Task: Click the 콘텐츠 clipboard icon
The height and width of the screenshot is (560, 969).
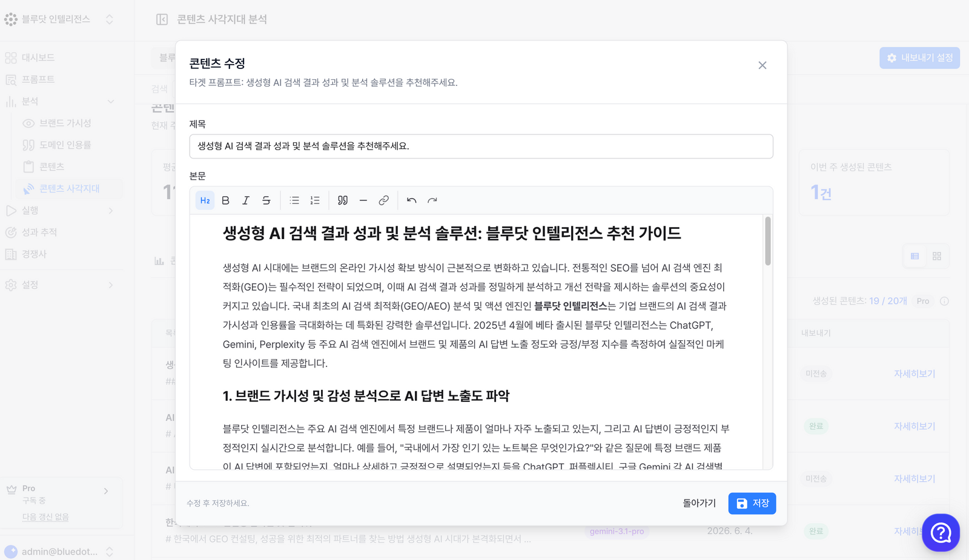Action: pyautogui.click(x=28, y=166)
